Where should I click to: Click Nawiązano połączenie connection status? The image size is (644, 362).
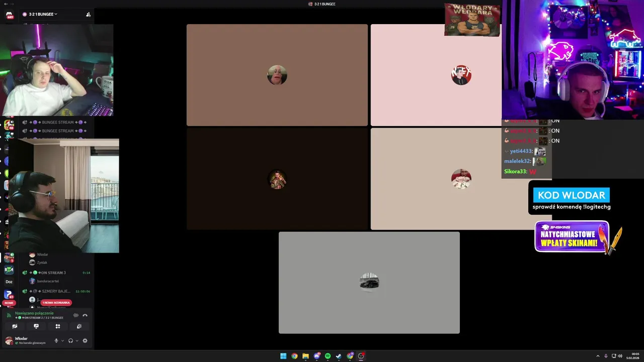click(x=34, y=313)
